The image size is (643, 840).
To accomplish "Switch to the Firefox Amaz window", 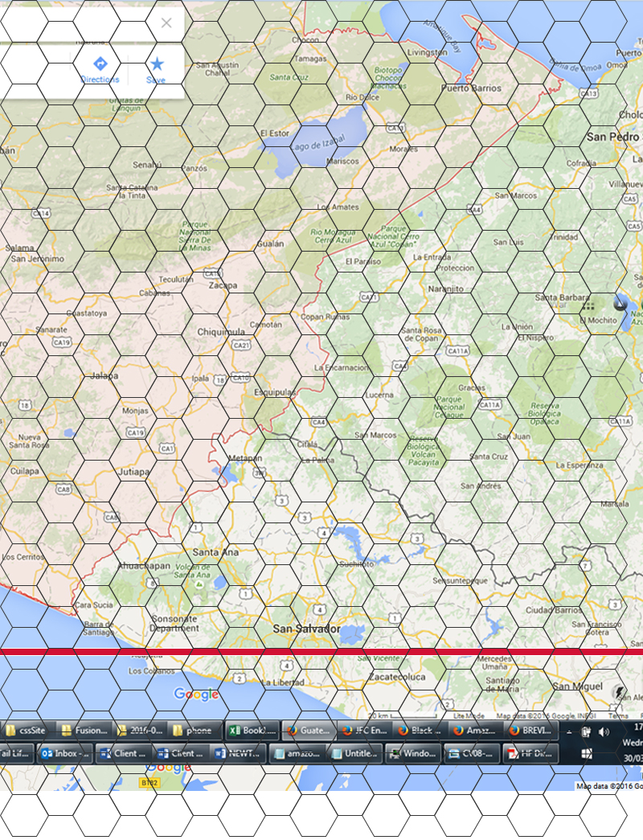I will [x=476, y=730].
